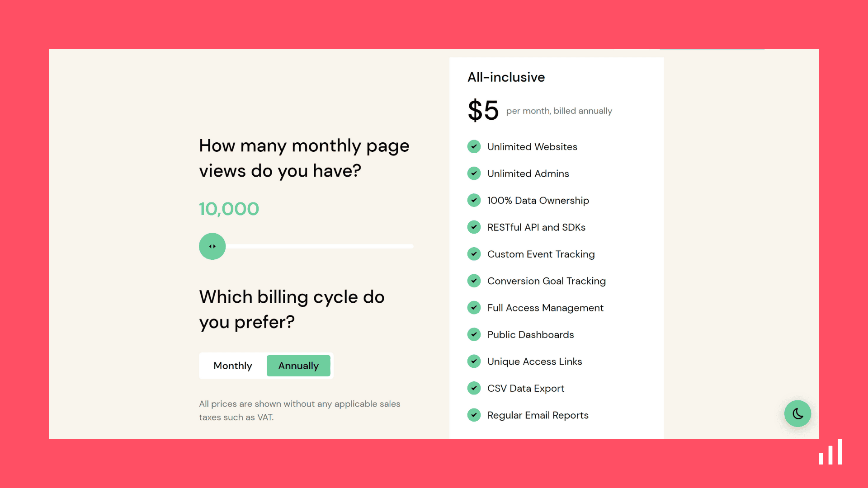The width and height of the screenshot is (868, 488).
Task: Toggle the Regular Email Reports checkmark
Action: (x=474, y=415)
